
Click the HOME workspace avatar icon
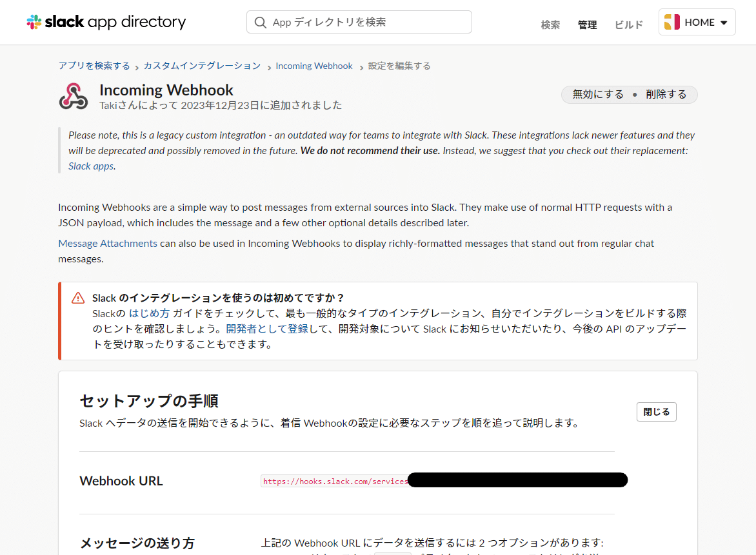(671, 22)
